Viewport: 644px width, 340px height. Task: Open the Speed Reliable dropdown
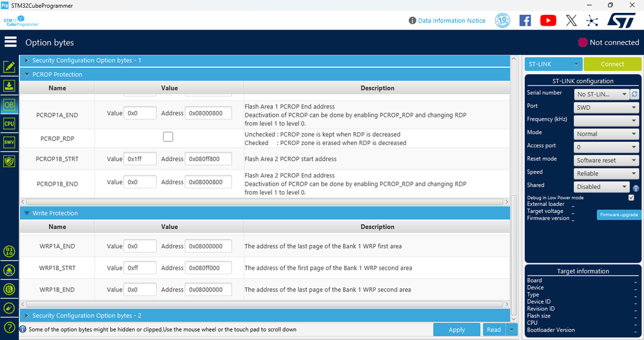tap(606, 174)
